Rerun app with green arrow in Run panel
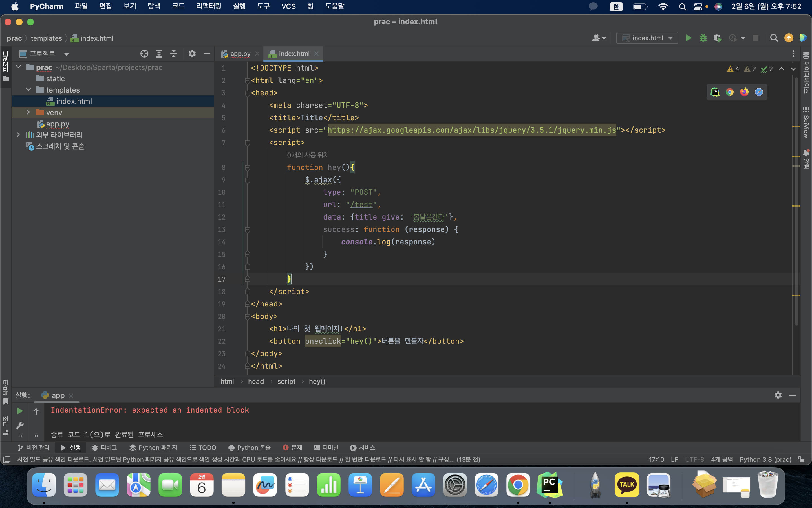The width and height of the screenshot is (812, 508). coord(20,411)
